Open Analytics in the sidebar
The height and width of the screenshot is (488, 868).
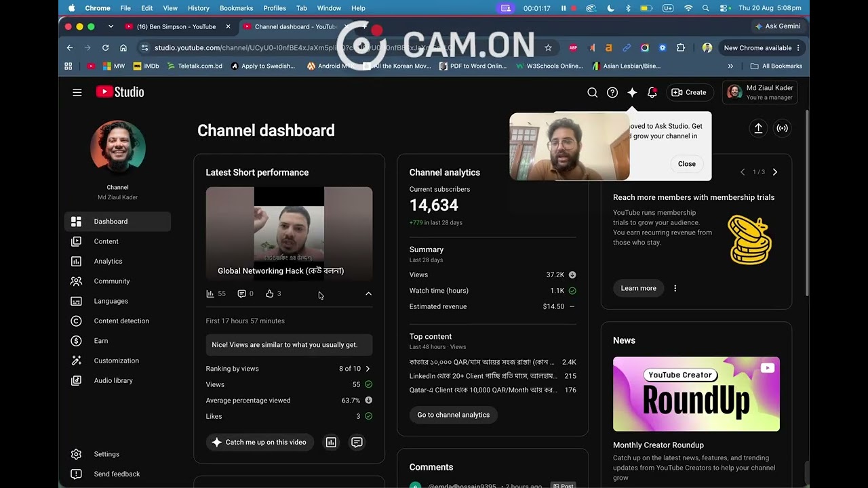click(x=117, y=261)
